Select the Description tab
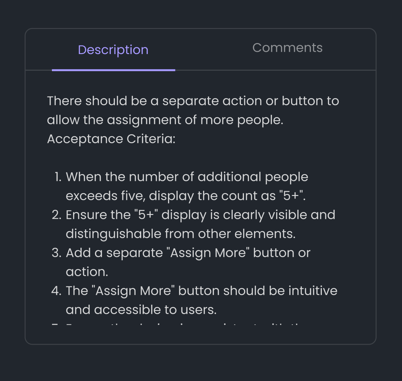The image size is (402, 381). point(113,50)
